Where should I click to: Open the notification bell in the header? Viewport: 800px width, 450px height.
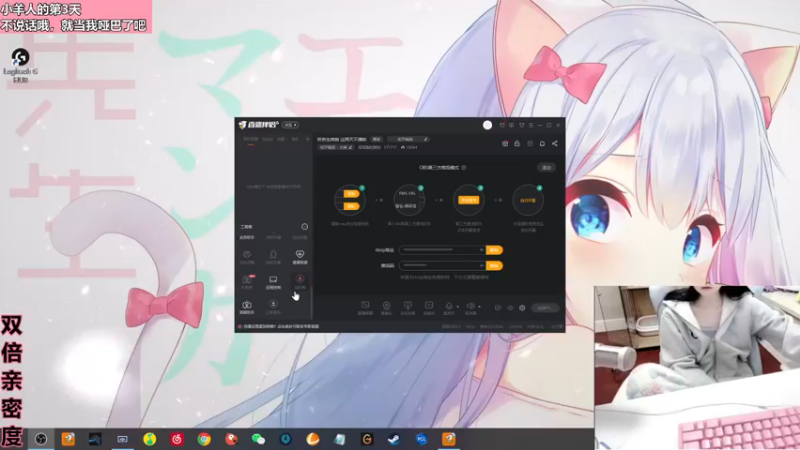click(x=542, y=144)
